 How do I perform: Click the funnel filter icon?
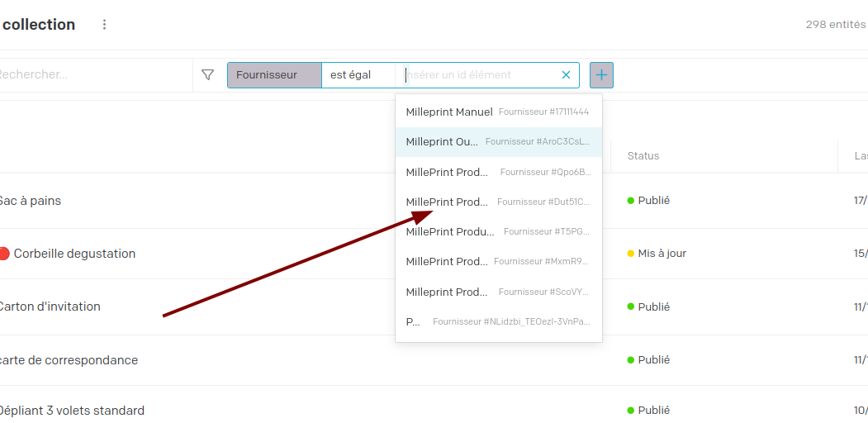(x=208, y=75)
